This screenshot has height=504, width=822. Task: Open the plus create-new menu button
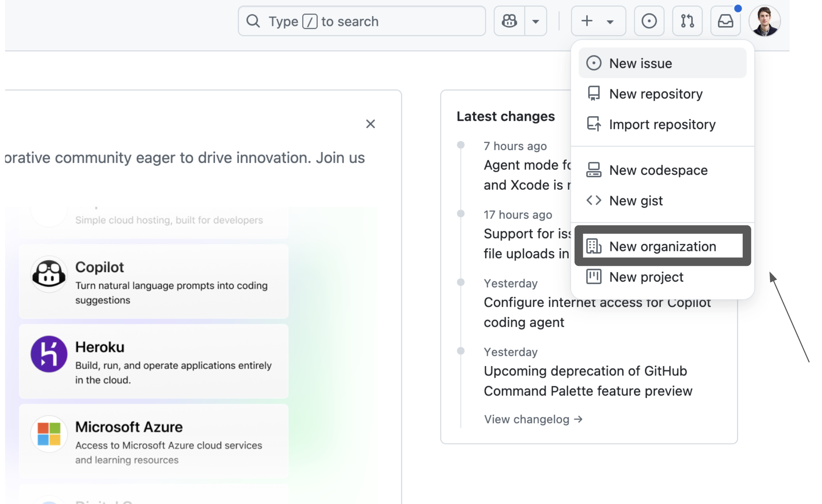[x=587, y=21]
